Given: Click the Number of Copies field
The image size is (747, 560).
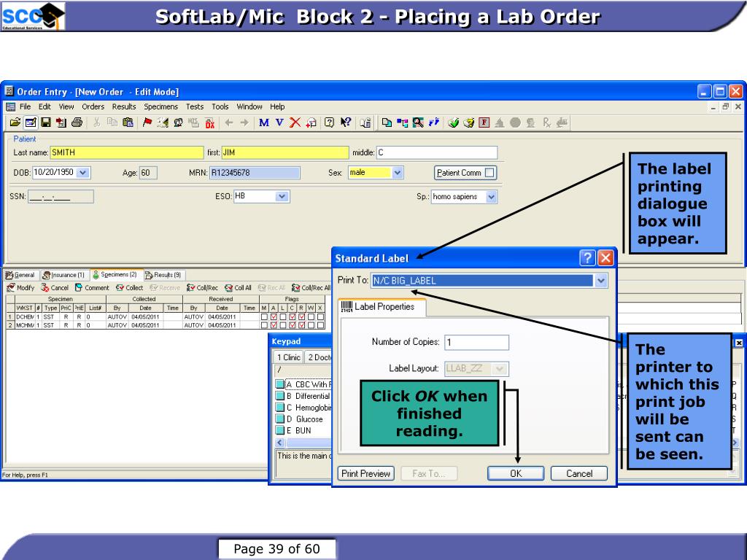Looking at the screenshot, I should coord(476,342).
